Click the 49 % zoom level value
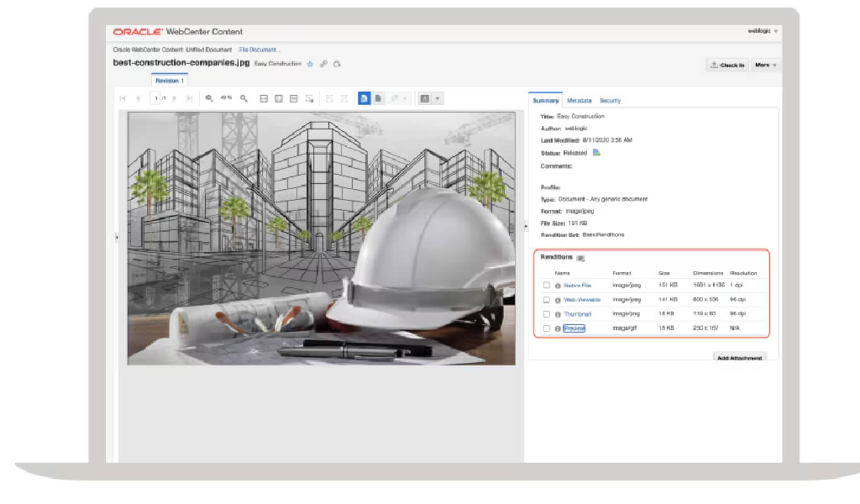 (x=226, y=98)
